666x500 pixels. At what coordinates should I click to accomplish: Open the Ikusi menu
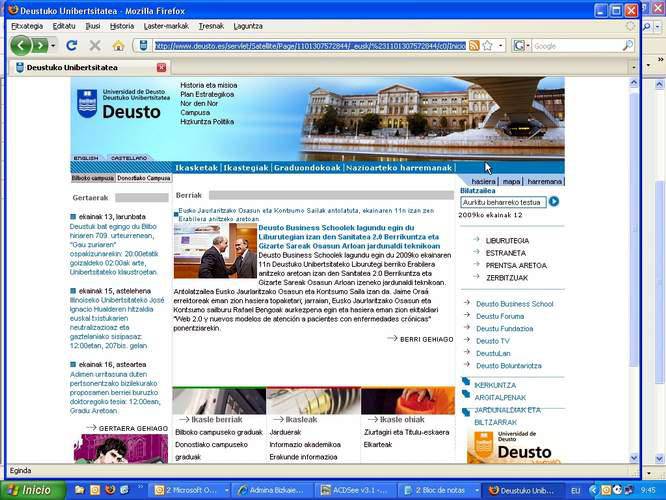[93, 26]
